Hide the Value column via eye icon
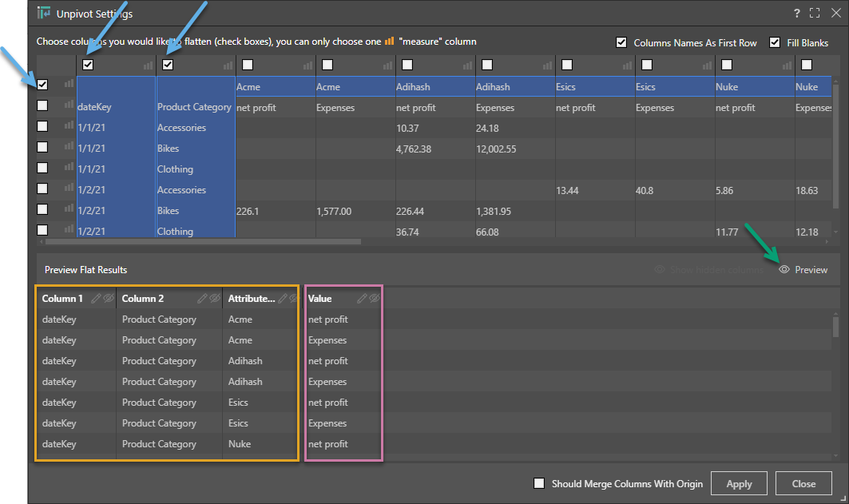849x504 pixels. pyautogui.click(x=375, y=299)
